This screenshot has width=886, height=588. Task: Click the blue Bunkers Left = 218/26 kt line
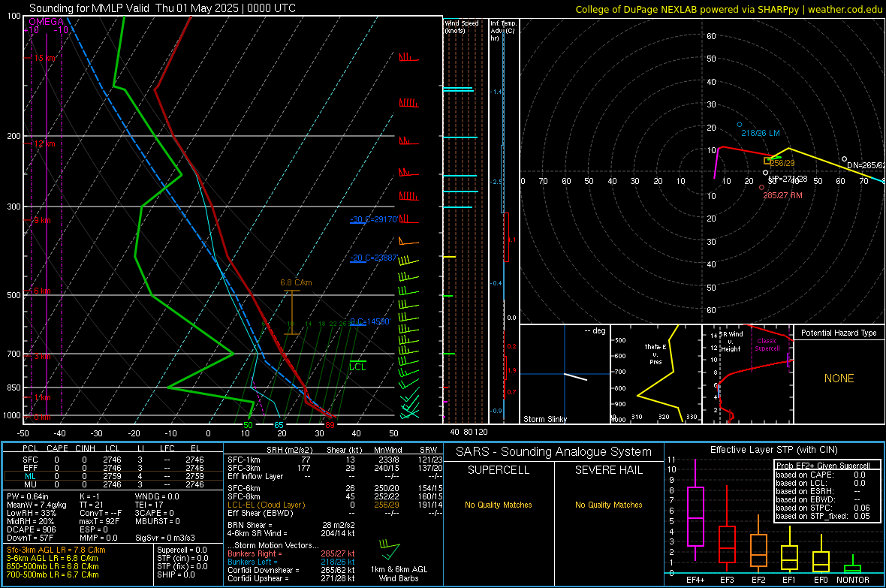click(x=291, y=562)
